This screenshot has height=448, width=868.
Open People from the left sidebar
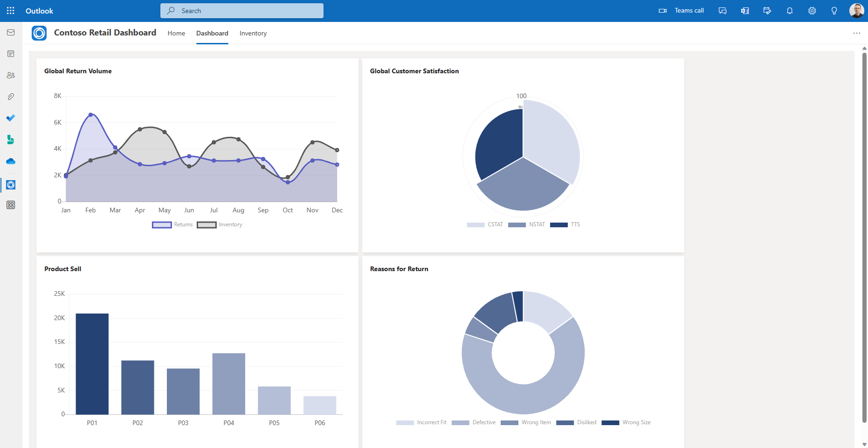coord(11,75)
